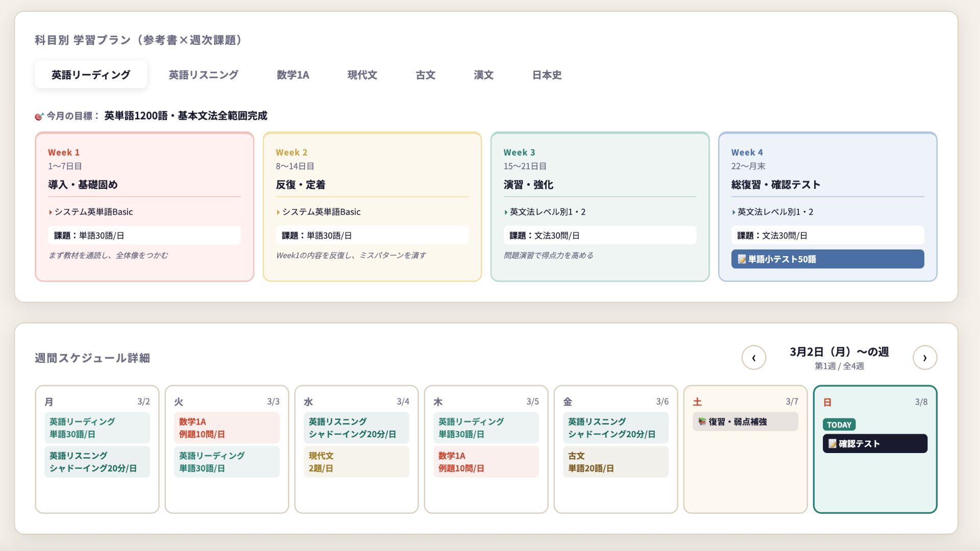The image size is (980, 551).
Task: Open the 日本史 subject tab
Action: pyautogui.click(x=547, y=74)
